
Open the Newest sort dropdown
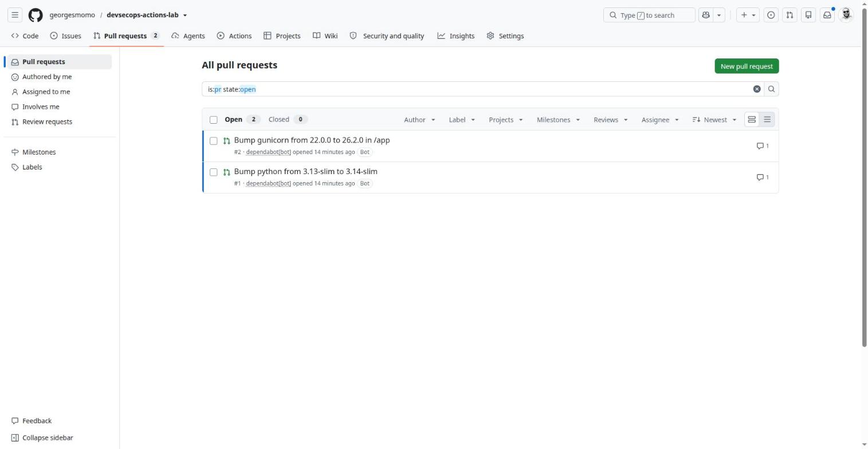click(x=714, y=120)
